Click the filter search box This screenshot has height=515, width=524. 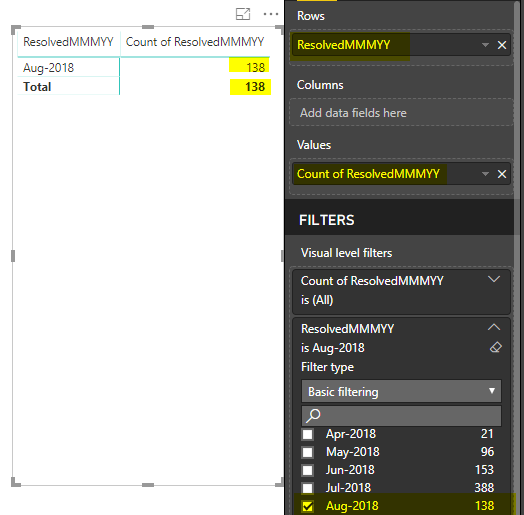pyautogui.click(x=401, y=415)
